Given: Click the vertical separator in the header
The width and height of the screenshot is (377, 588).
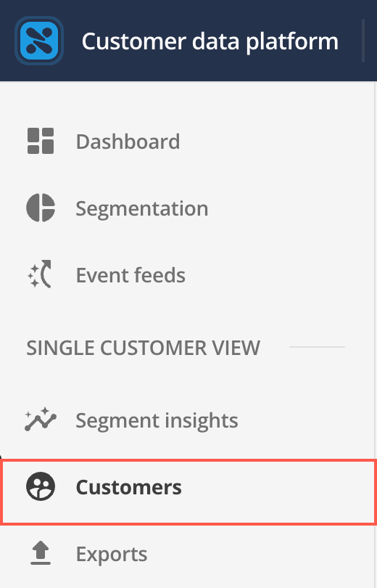Looking at the screenshot, I should 362,41.
